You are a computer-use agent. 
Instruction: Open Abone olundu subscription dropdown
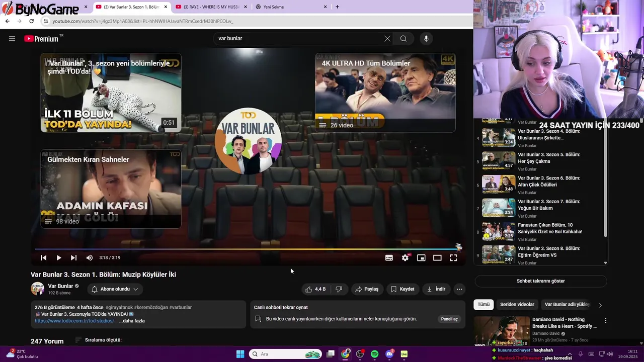115,289
